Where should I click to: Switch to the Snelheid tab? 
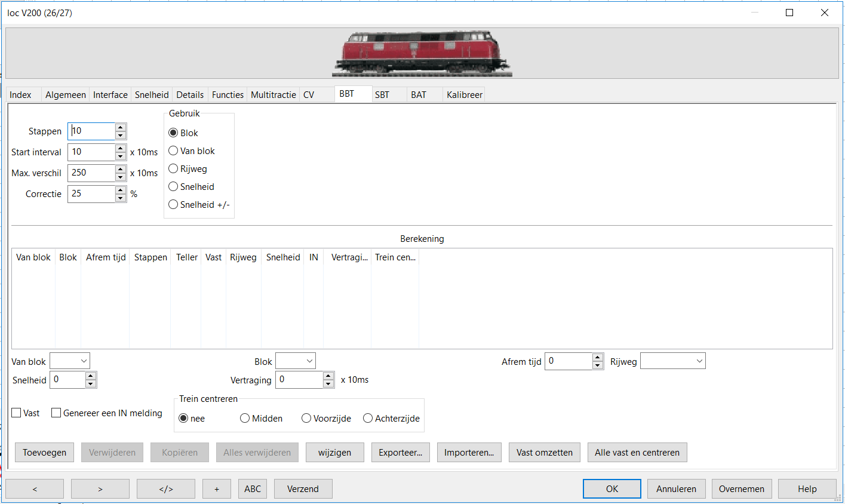[x=152, y=95]
